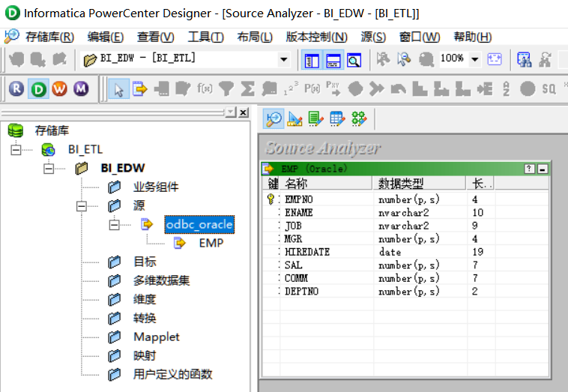
Task: Select the 维度 folder
Action: (x=145, y=299)
